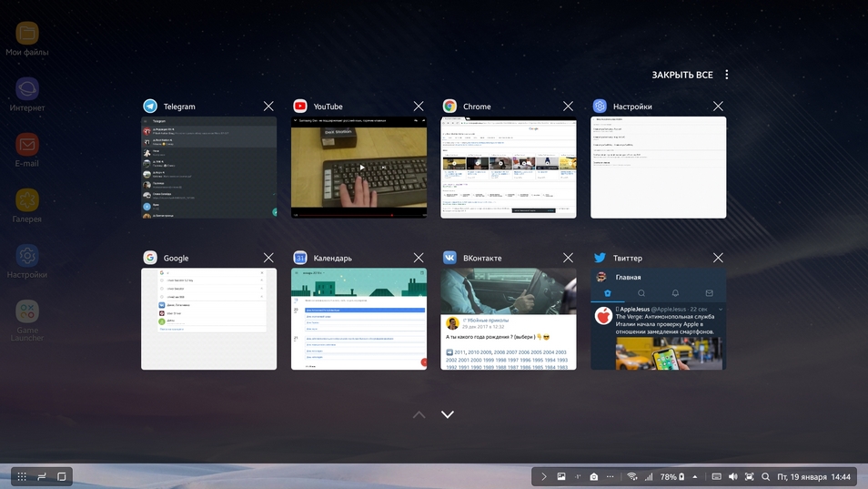This screenshot has height=489, width=868.
Task: Switch to the Google search thumbnail
Action: (208, 319)
